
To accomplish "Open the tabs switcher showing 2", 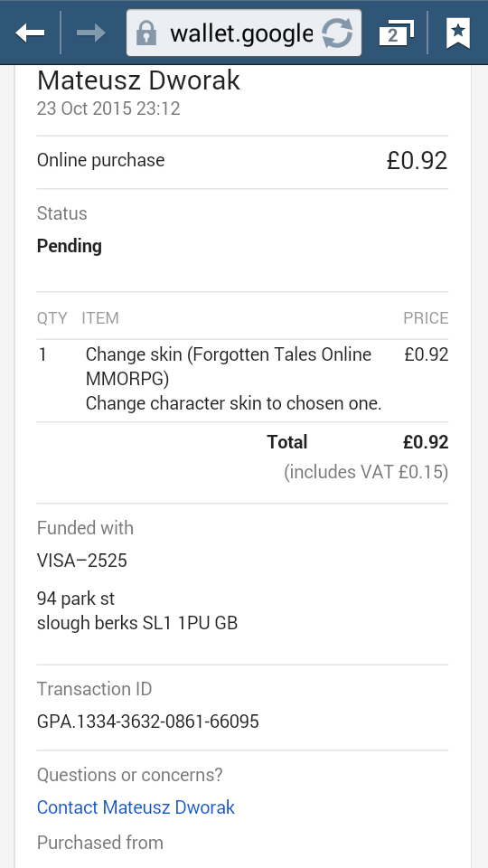I will pos(396,33).
